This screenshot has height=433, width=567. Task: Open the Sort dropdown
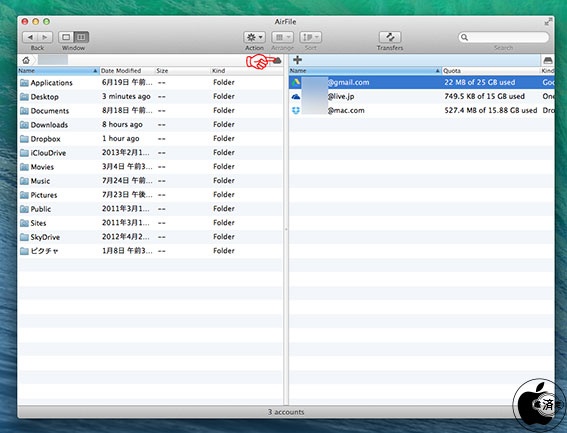tap(311, 37)
